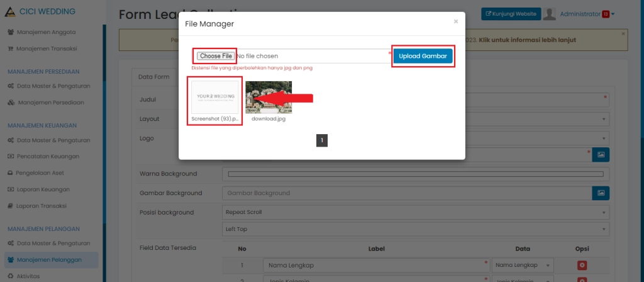Open image picker for Gambar Background
This screenshot has width=644, height=282.
(x=601, y=193)
